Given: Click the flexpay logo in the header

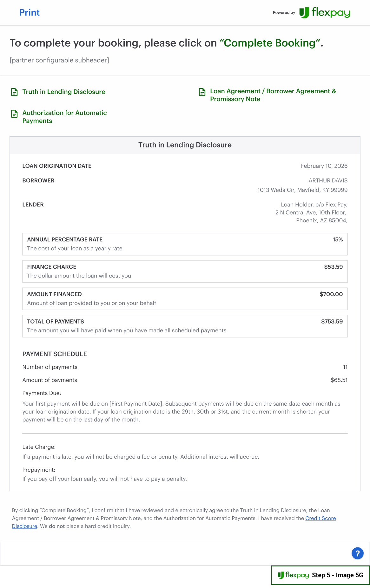Looking at the screenshot, I should [325, 13].
